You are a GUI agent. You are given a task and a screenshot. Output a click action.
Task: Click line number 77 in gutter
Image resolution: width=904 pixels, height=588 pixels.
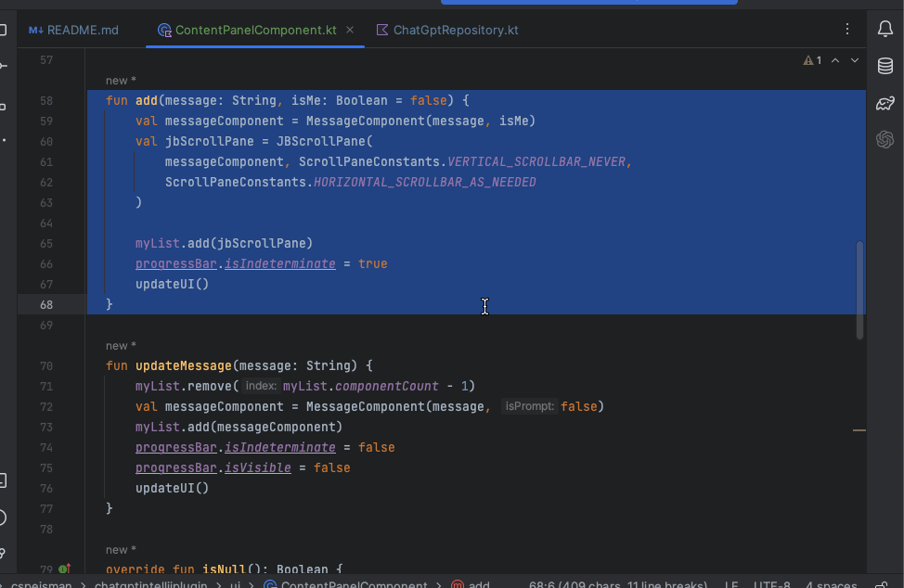[46, 508]
